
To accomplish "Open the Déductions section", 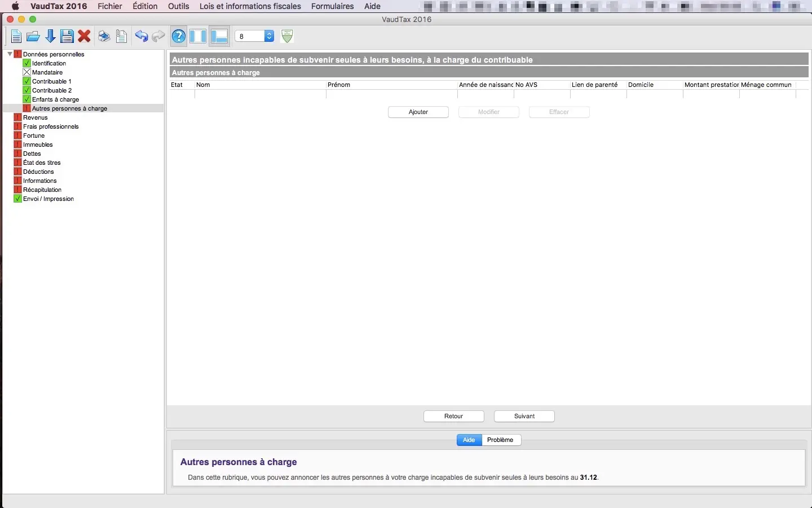I will (38, 172).
